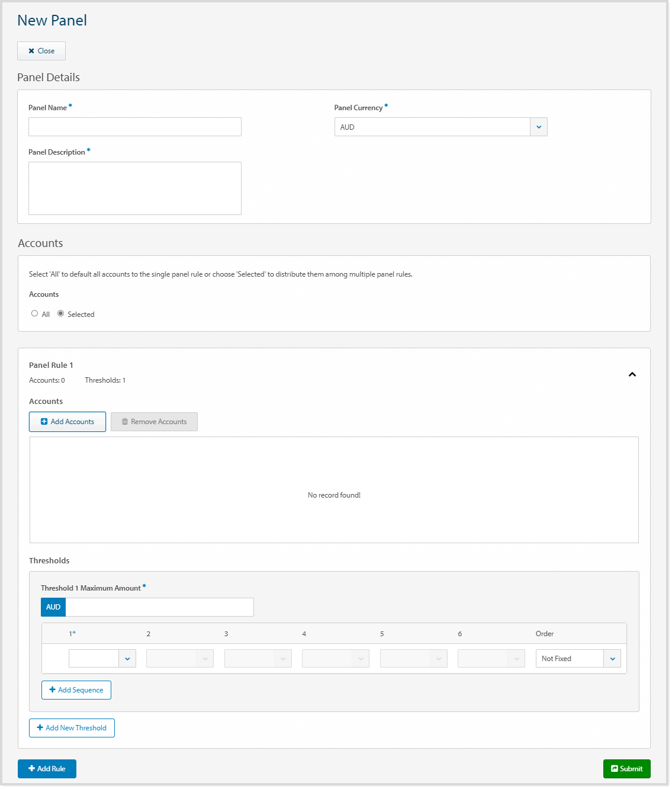
Task: Focus the Panel Description text area
Action: pos(135,188)
